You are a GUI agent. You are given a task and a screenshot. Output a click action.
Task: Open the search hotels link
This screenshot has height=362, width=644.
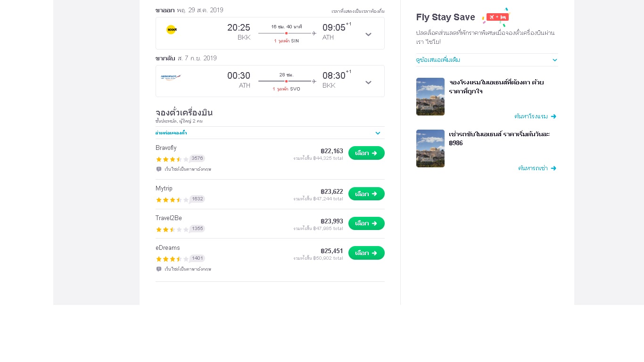click(x=535, y=116)
